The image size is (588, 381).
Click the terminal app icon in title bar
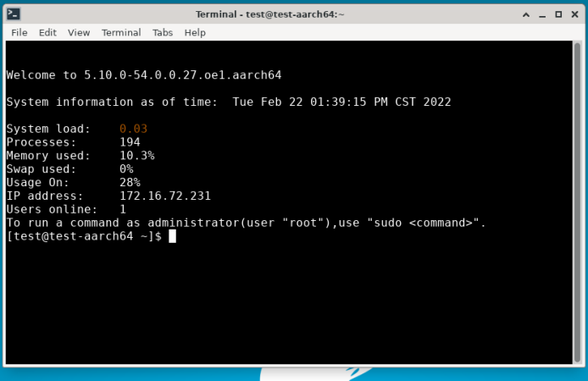pyautogui.click(x=14, y=14)
